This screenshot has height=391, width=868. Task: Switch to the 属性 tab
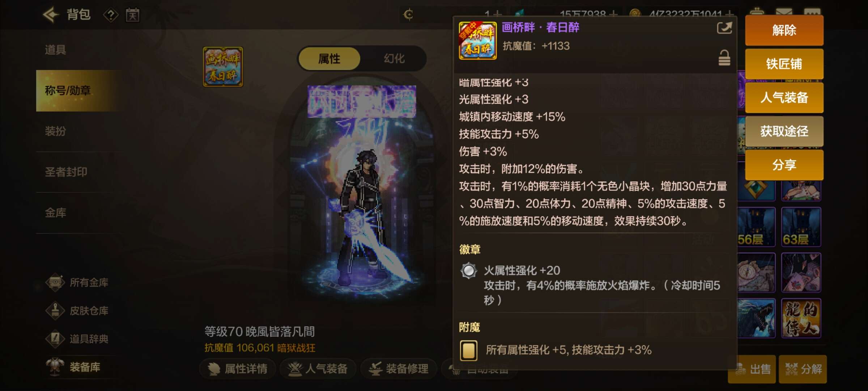(329, 59)
